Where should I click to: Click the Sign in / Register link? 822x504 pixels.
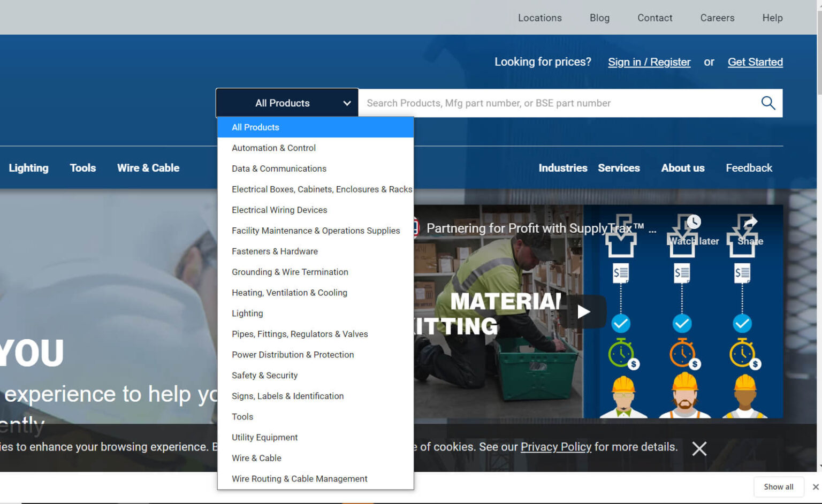649,62
